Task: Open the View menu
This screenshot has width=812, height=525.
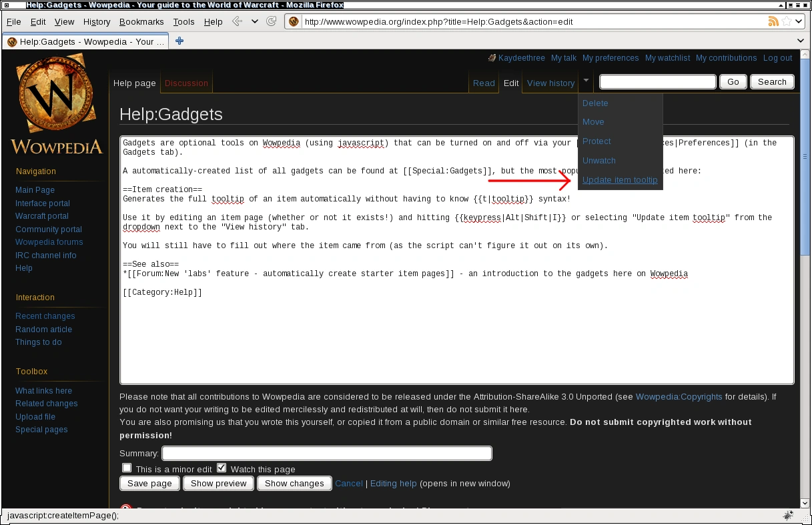Action: click(x=64, y=21)
